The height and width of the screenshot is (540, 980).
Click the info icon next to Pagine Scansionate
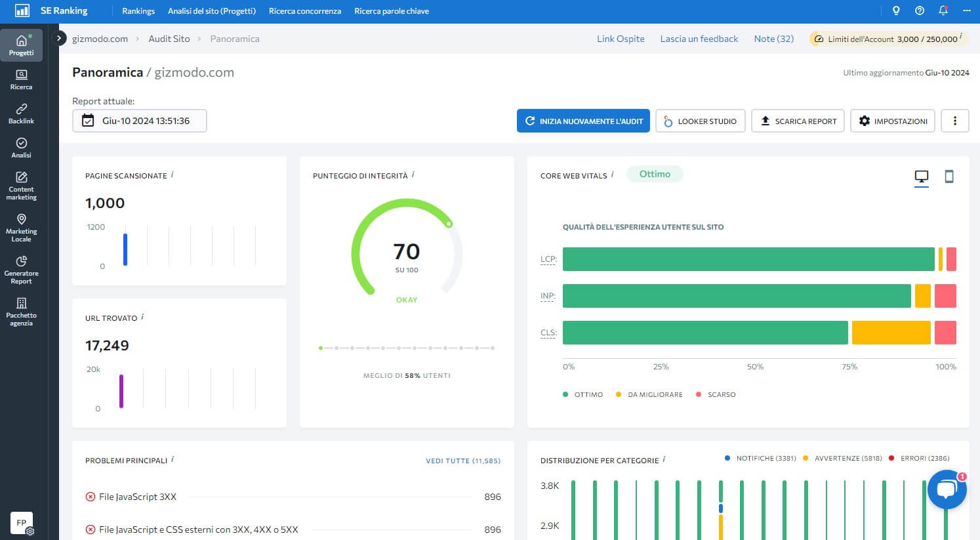[x=173, y=175]
